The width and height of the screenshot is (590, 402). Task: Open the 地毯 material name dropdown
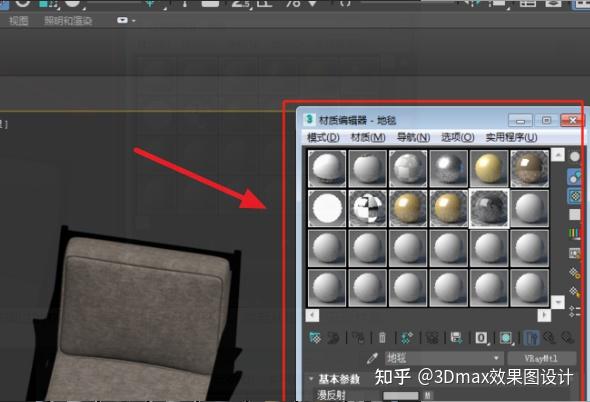pos(444,358)
